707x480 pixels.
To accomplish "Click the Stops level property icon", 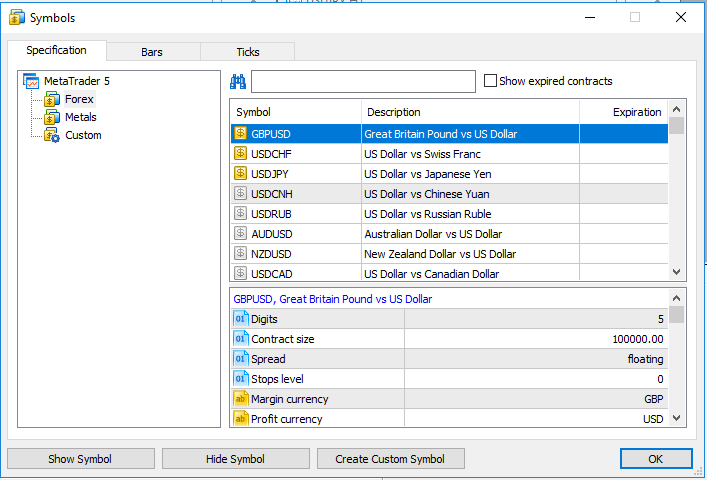I will 241,379.
